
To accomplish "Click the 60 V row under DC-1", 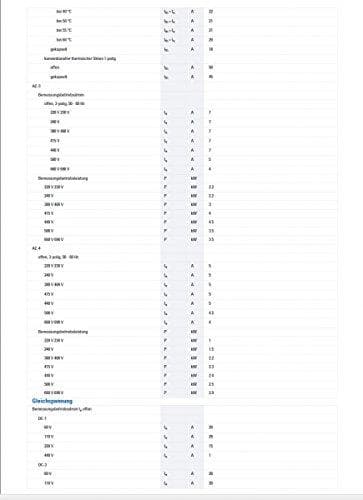I will [x=182, y=427].
